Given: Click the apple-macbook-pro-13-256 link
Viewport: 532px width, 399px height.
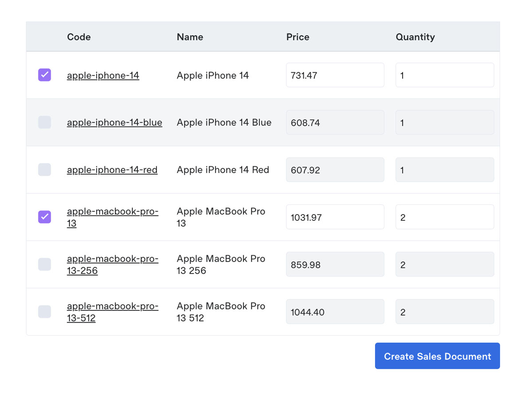Looking at the screenshot, I should tap(112, 259).
